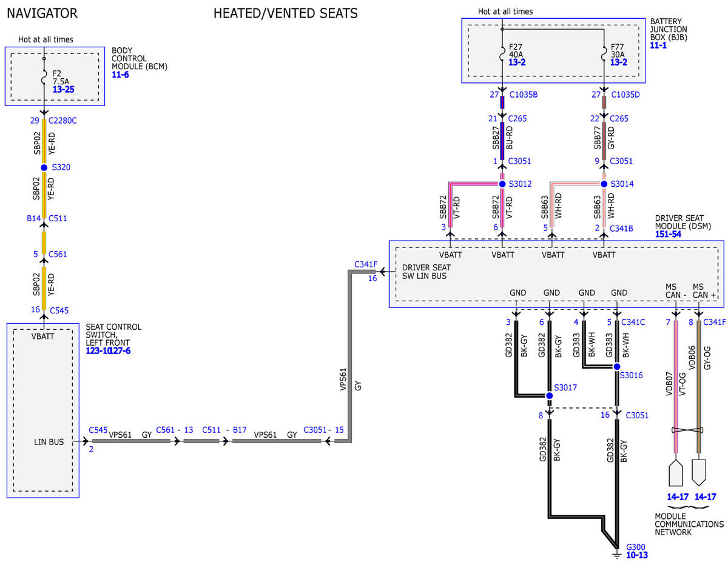Open the 11-1 reference for Battery Junction Box
Viewport: 728px width, 562px height.
658,45
